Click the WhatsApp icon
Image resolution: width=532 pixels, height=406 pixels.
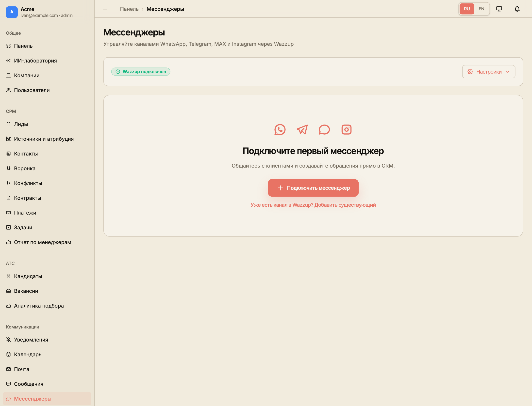(280, 130)
